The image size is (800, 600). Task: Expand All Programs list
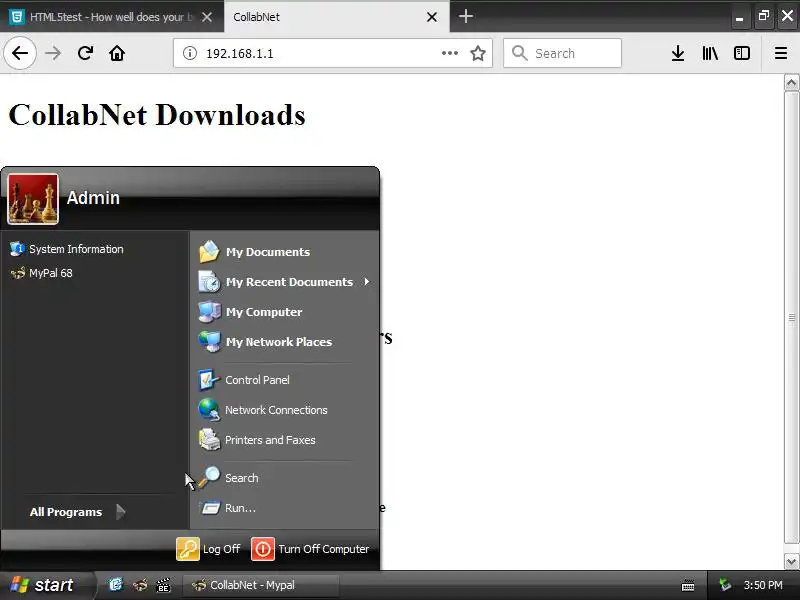(78, 512)
